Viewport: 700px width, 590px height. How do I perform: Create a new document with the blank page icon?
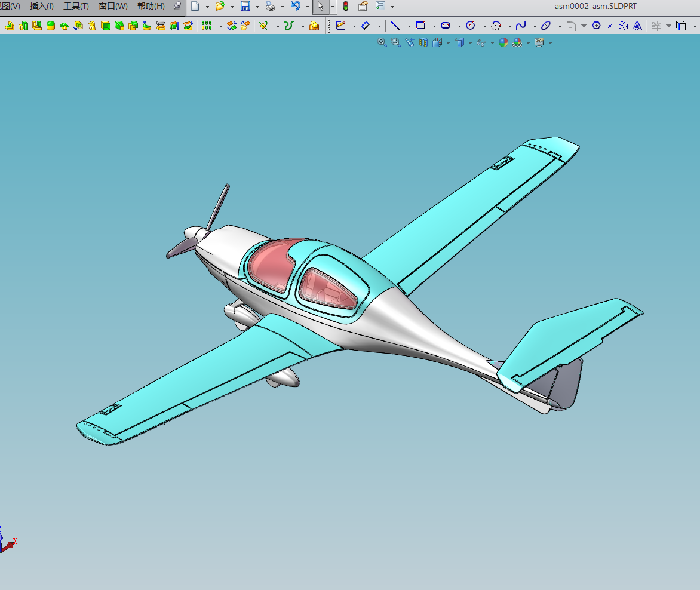[195, 6]
